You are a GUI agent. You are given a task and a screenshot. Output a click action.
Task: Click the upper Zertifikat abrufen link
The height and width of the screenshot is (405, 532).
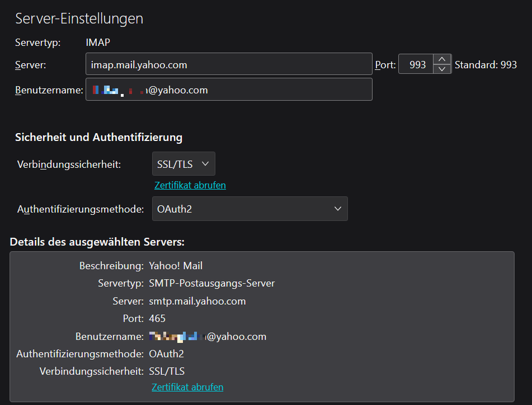click(x=190, y=185)
